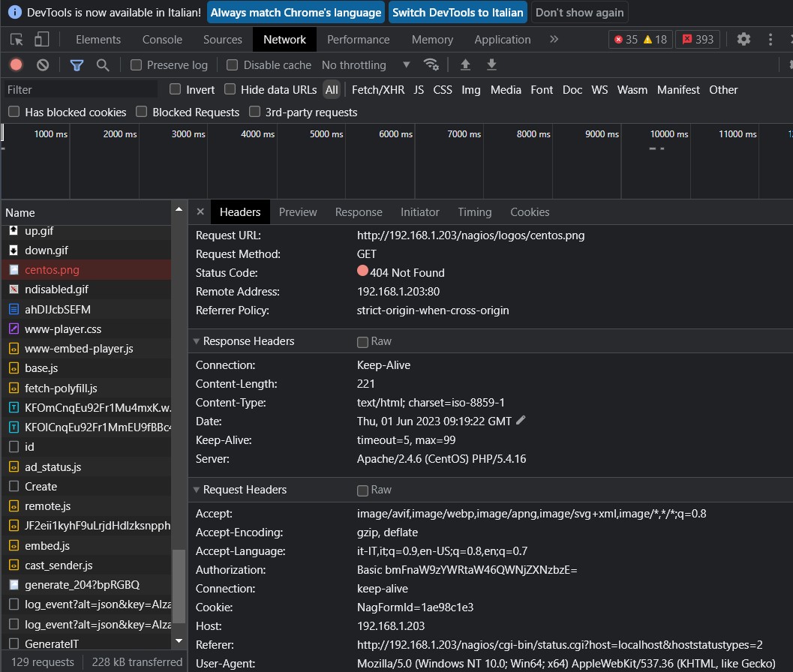Viewport: 793px width, 672px height.
Task: Click into the Filter text field
Action: (79, 90)
